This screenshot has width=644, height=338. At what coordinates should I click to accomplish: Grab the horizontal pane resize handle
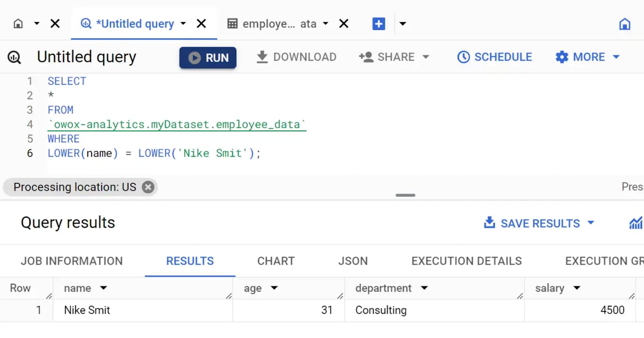(x=405, y=195)
